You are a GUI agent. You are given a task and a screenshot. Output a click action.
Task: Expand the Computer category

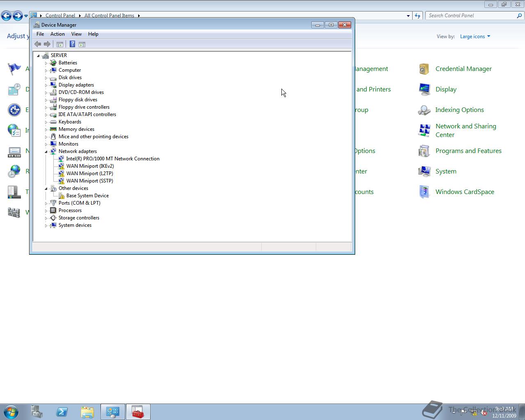46,70
